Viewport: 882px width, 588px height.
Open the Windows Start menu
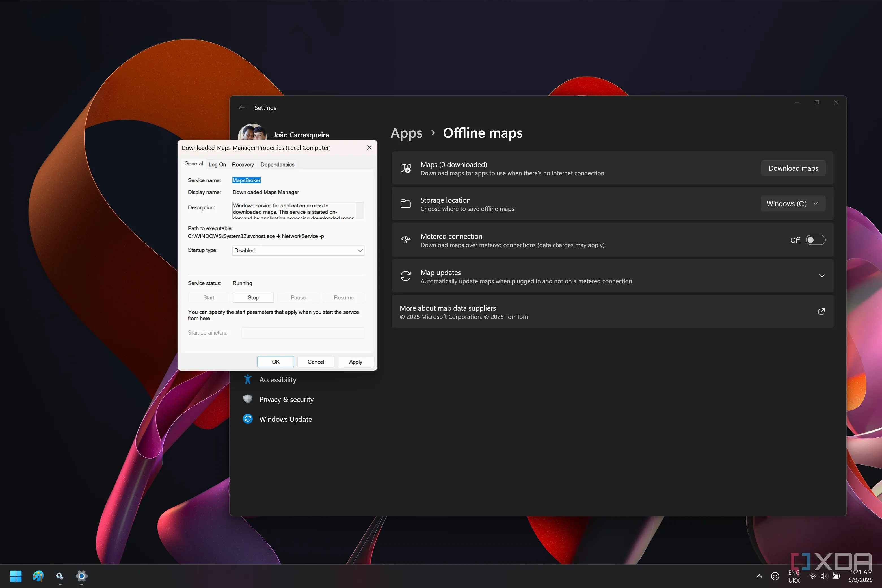(x=16, y=576)
